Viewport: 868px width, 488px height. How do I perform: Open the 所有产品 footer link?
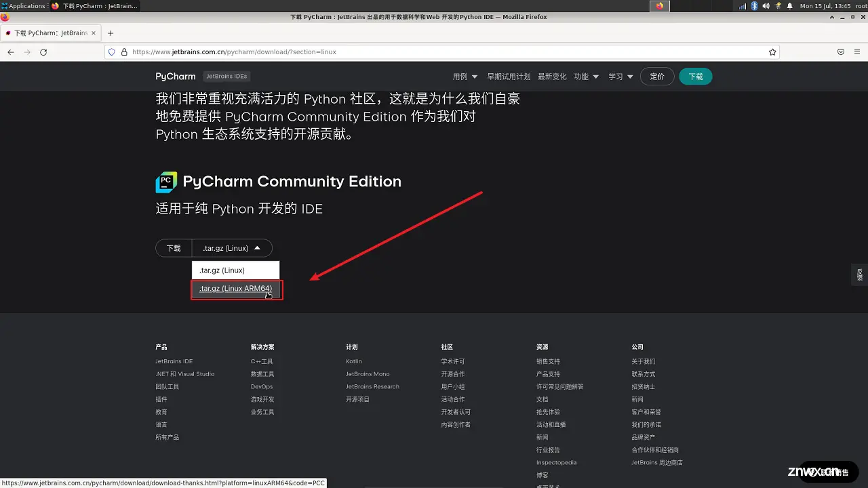point(167,437)
